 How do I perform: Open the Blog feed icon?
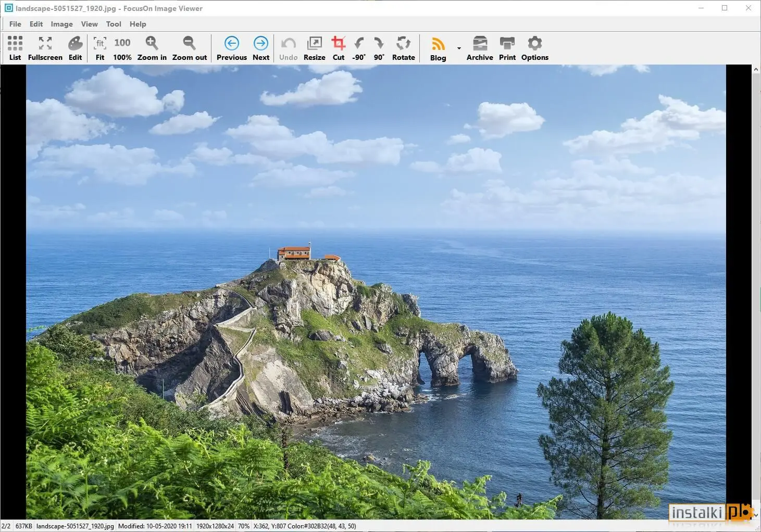point(438,48)
